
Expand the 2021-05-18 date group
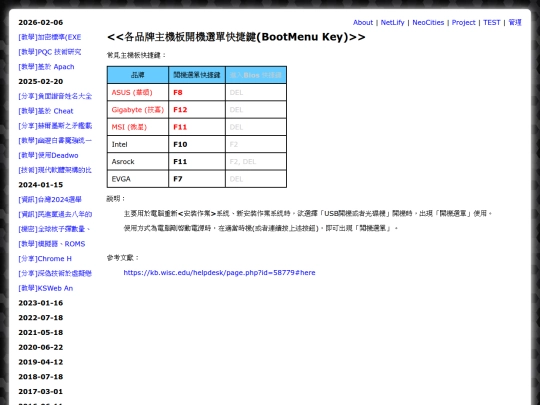point(41,333)
